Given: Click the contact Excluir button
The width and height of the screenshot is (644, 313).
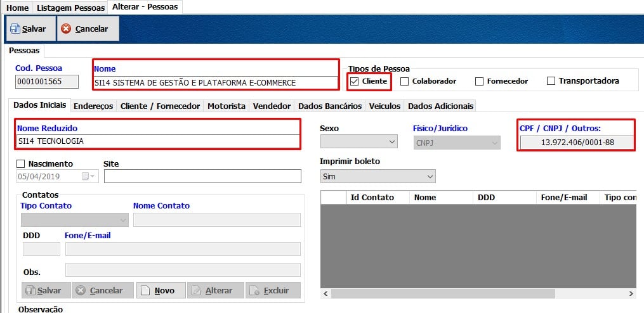Looking at the screenshot, I should tap(273, 290).
